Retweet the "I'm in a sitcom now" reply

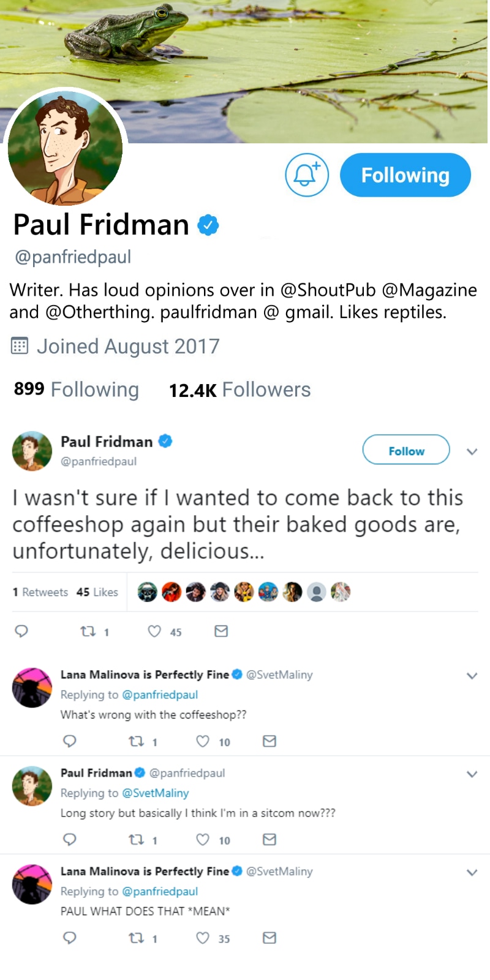tap(136, 840)
